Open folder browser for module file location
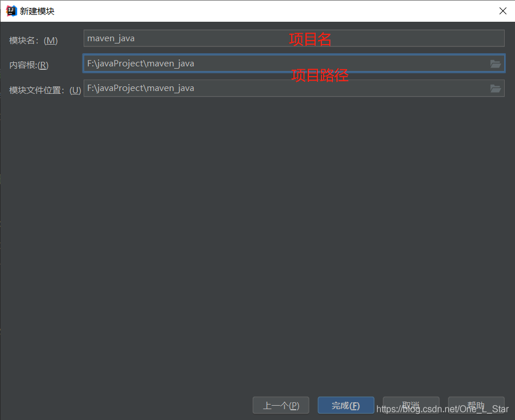This screenshot has width=515, height=420. (x=496, y=88)
